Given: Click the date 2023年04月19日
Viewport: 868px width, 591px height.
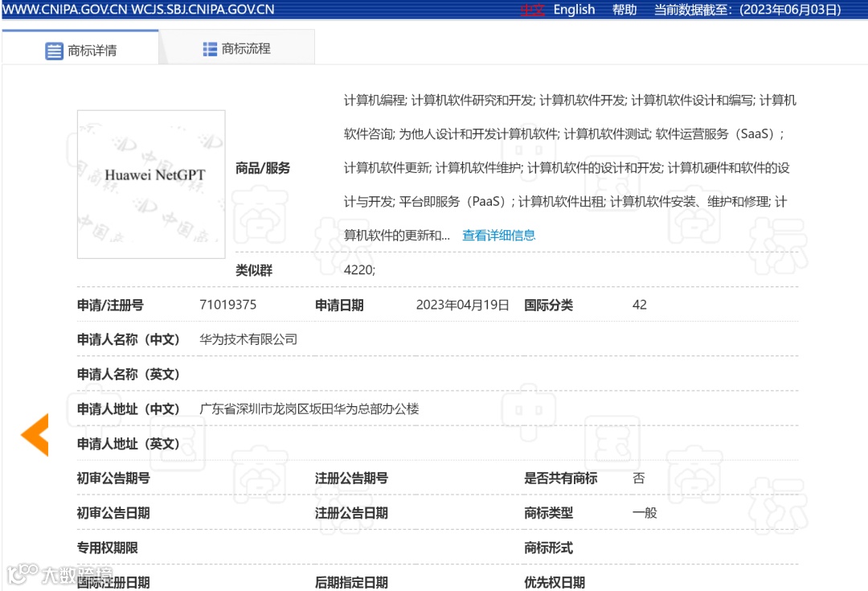Looking at the screenshot, I should coord(462,305).
